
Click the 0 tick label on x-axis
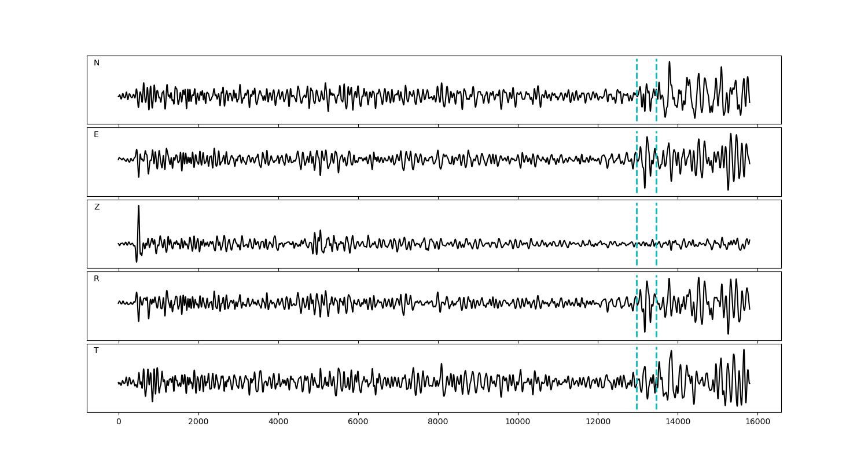(x=119, y=422)
